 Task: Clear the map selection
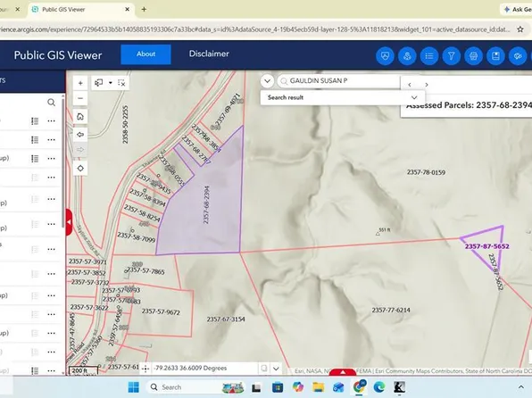click(121, 83)
